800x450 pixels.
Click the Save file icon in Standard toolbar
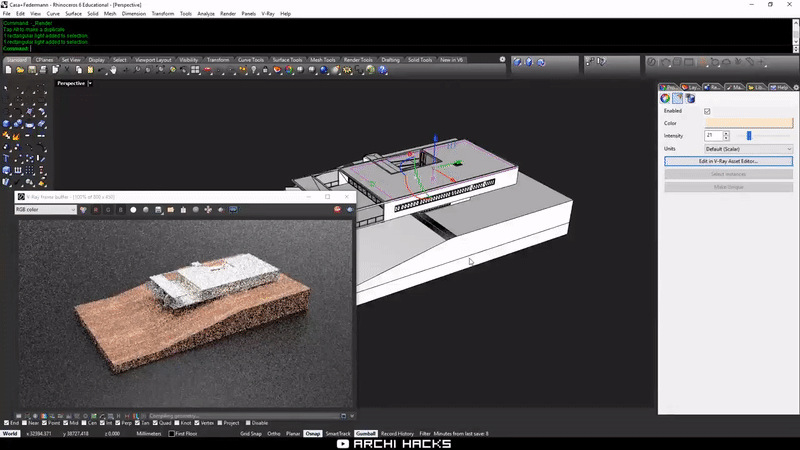(32, 69)
